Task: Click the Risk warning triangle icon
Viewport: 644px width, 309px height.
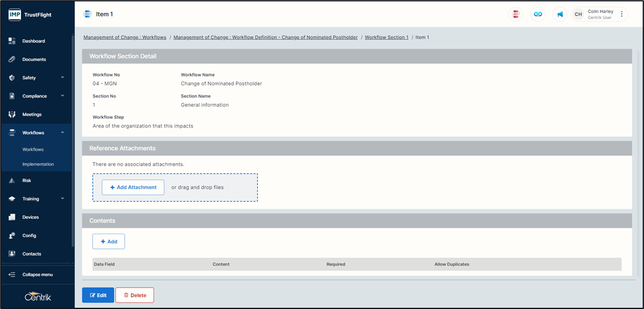Action: (x=12, y=181)
